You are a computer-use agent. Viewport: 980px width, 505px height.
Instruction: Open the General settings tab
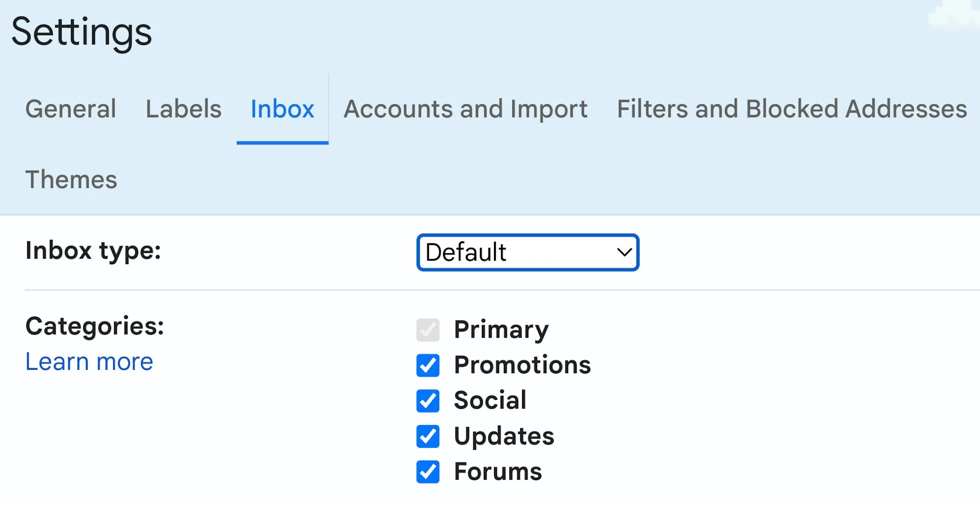pyautogui.click(x=71, y=109)
